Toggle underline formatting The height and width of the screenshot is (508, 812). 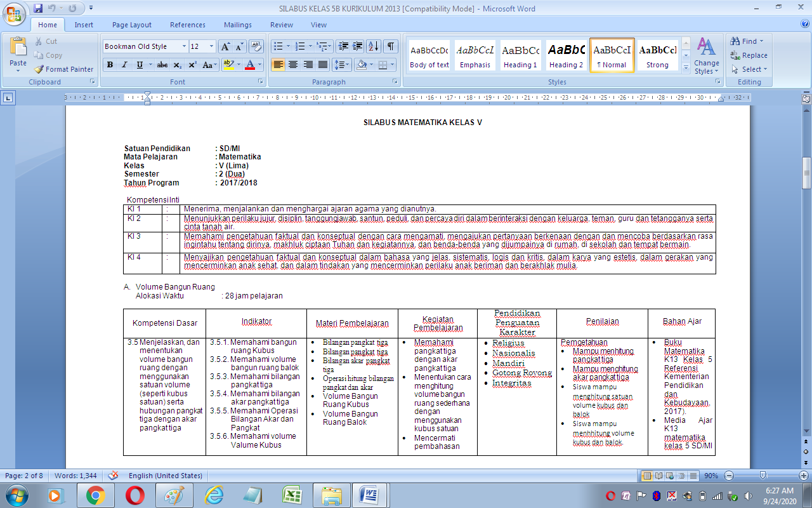pyautogui.click(x=140, y=65)
